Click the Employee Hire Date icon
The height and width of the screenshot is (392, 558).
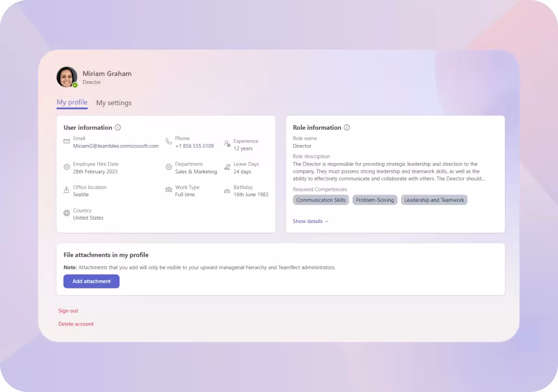(66, 167)
